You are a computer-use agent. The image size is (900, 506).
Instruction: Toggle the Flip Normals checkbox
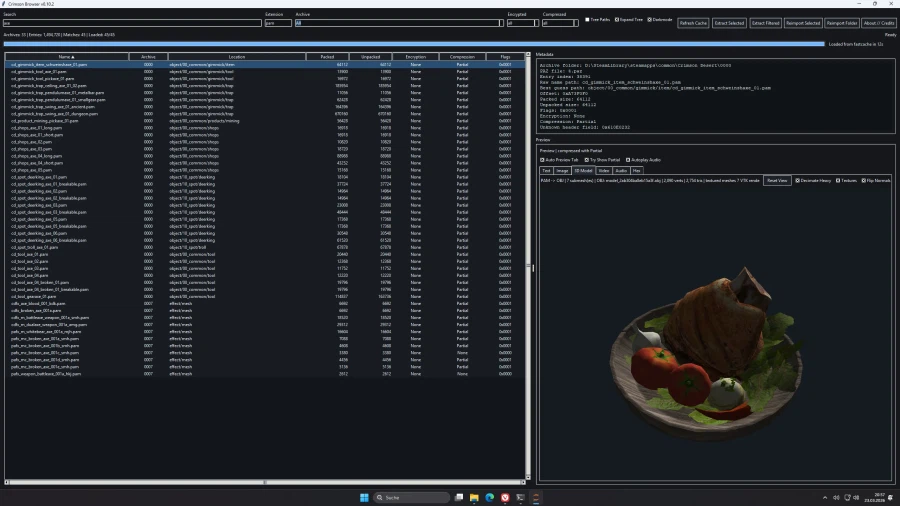coord(864,180)
